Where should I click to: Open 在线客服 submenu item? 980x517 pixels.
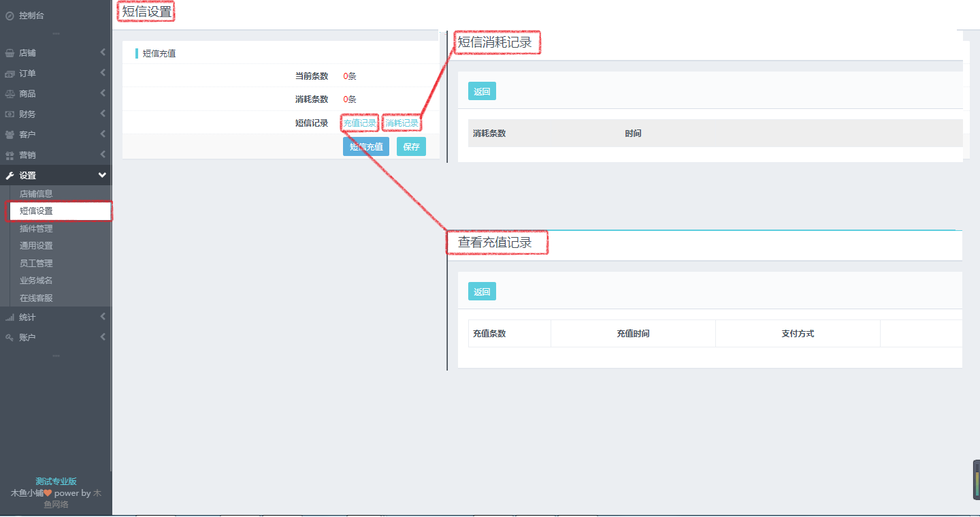click(x=36, y=298)
